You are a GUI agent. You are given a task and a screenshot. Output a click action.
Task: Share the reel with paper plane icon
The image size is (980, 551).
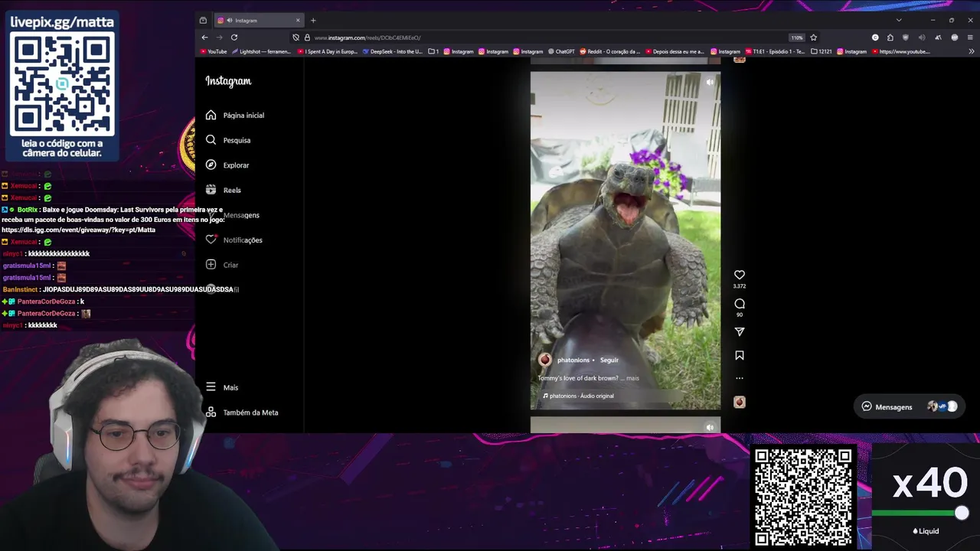pyautogui.click(x=740, y=332)
